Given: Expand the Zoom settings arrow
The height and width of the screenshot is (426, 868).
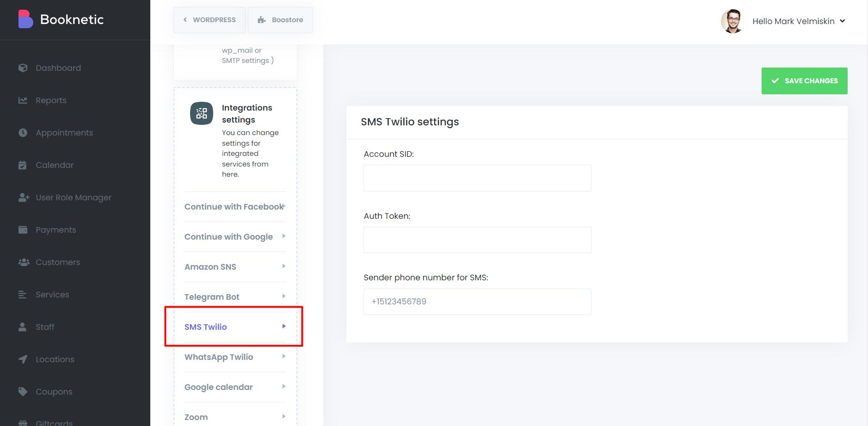Looking at the screenshot, I should (x=284, y=416).
